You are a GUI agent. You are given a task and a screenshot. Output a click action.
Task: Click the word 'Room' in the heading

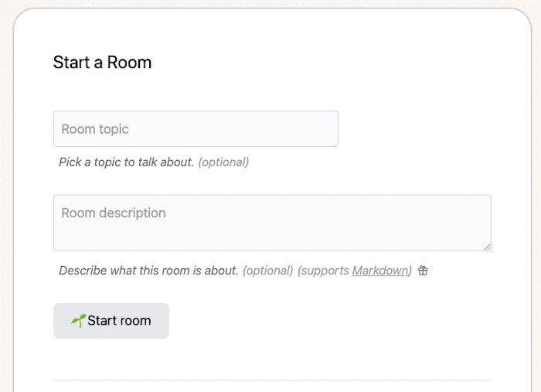tap(129, 63)
